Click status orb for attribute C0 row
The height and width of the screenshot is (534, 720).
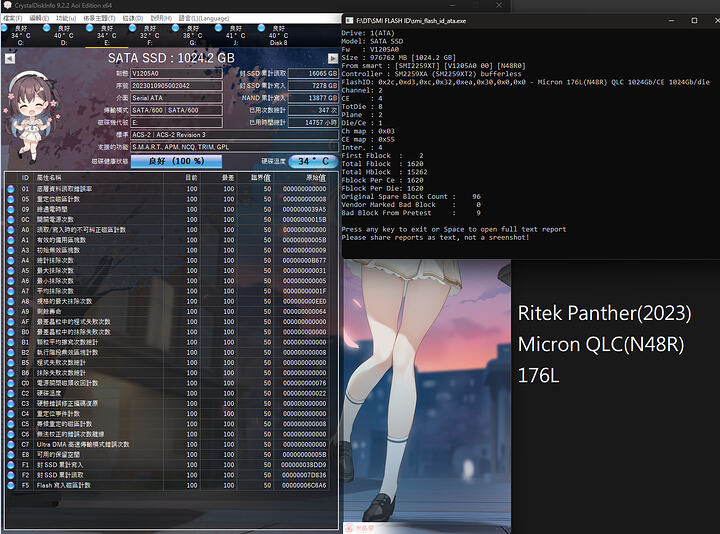[11, 383]
